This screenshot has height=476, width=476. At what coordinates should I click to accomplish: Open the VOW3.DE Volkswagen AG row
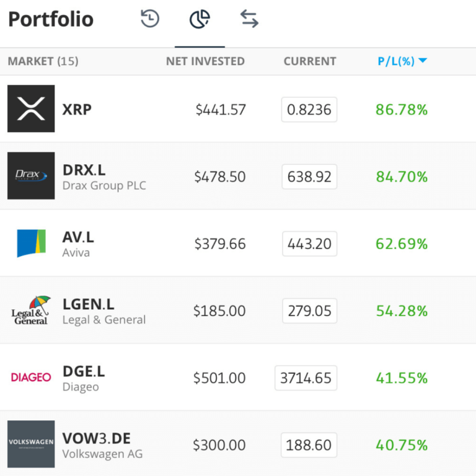point(238,444)
